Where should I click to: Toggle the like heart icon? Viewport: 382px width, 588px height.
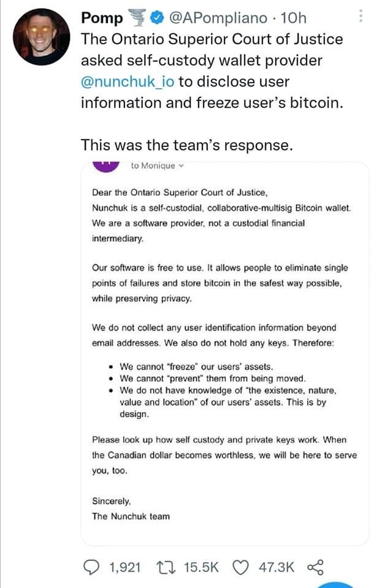[241, 567]
